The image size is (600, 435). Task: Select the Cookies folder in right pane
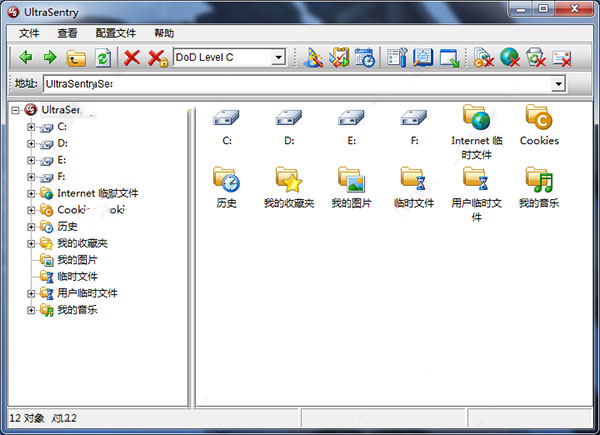(x=539, y=125)
